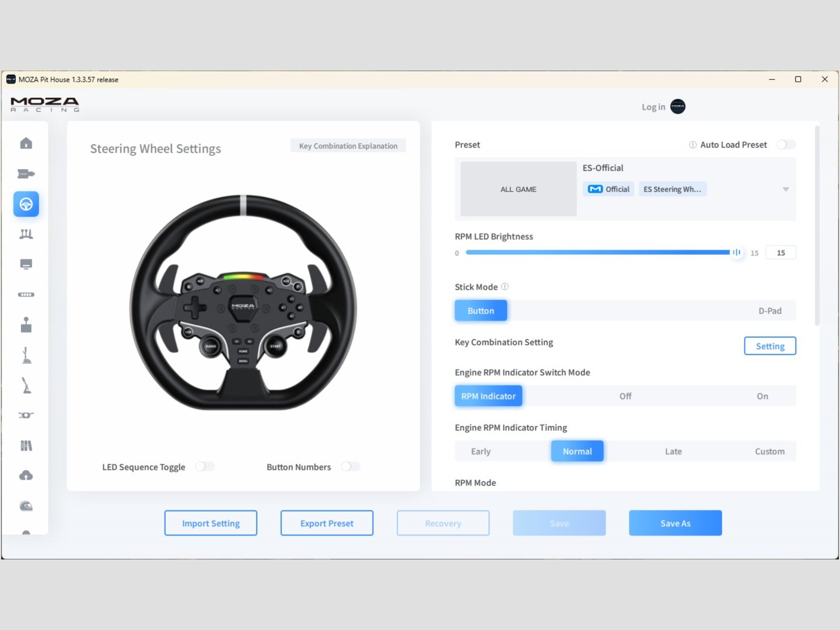Click the RPM LED Brightness value field
840x630 pixels.
point(780,253)
